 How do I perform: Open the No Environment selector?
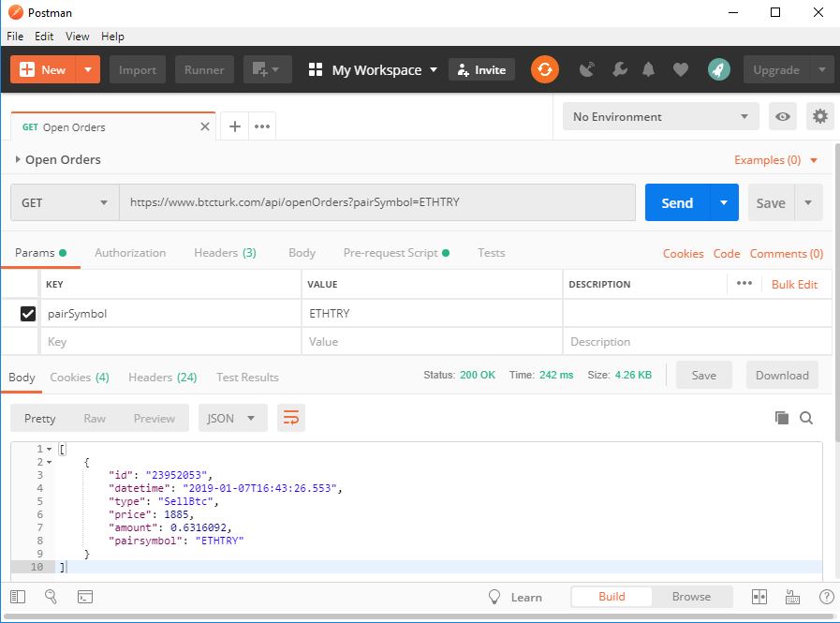pyautogui.click(x=660, y=116)
